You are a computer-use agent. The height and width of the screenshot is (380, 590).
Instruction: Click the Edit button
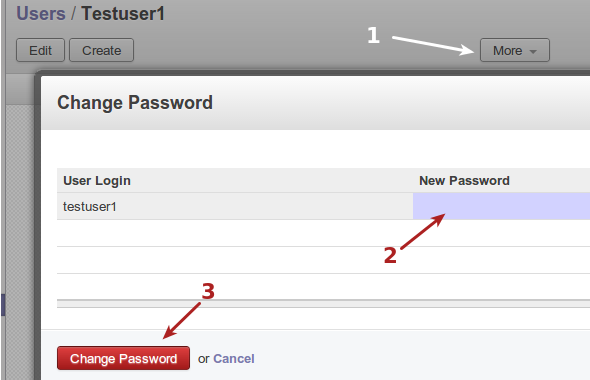[x=40, y=50]
